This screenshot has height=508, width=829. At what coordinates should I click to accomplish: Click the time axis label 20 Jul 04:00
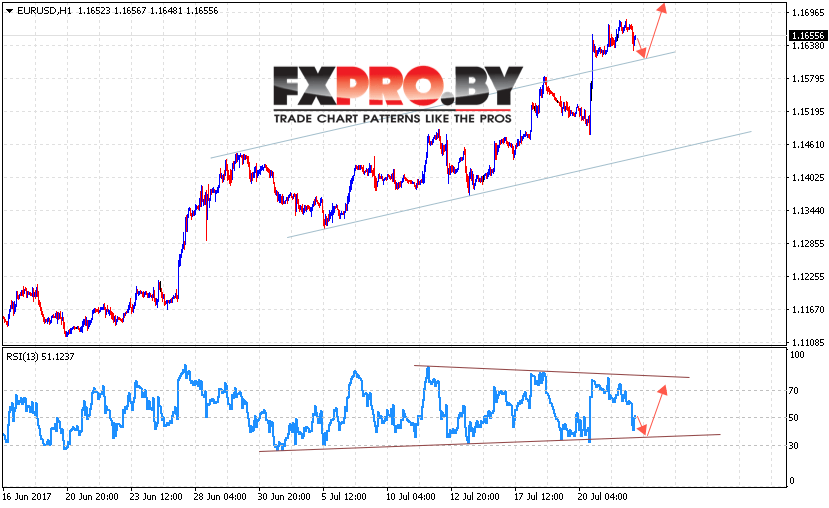(603, 497)
